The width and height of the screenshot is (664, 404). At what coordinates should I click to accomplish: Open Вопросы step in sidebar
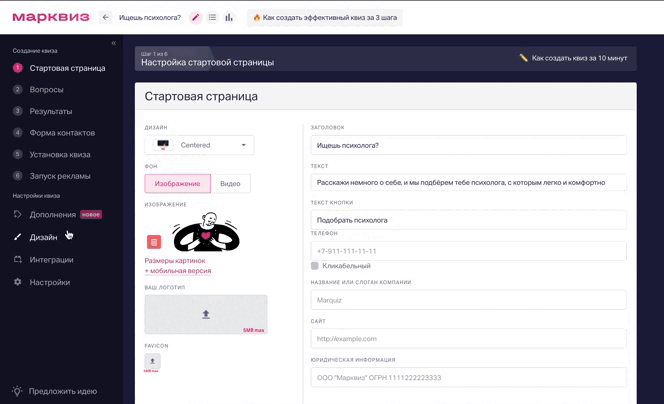(47, 90)
